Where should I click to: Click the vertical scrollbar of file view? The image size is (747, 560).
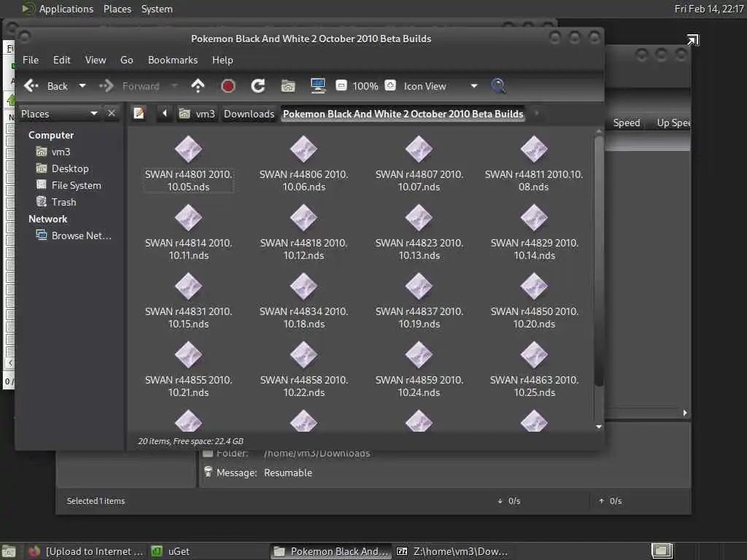pyautogui.click(x=599, y=261)
